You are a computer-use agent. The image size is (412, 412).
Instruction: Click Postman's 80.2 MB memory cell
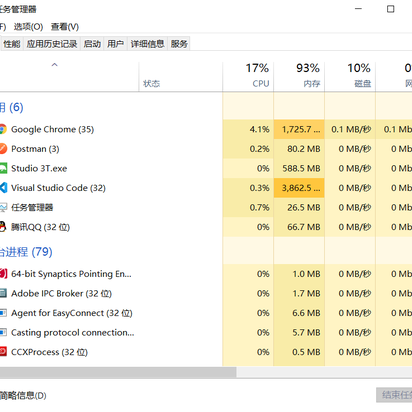pyautogui.click(x=299, y=149)
